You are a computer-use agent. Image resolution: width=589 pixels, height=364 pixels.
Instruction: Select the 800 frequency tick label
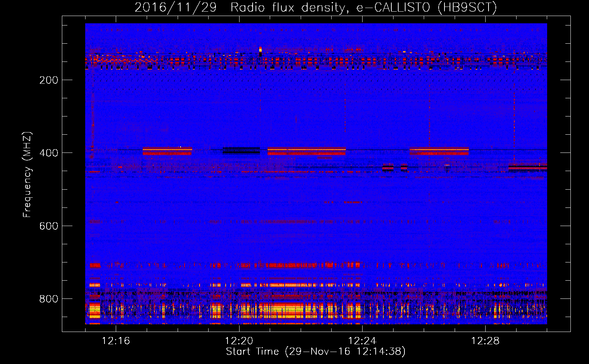tap(49, 299)
